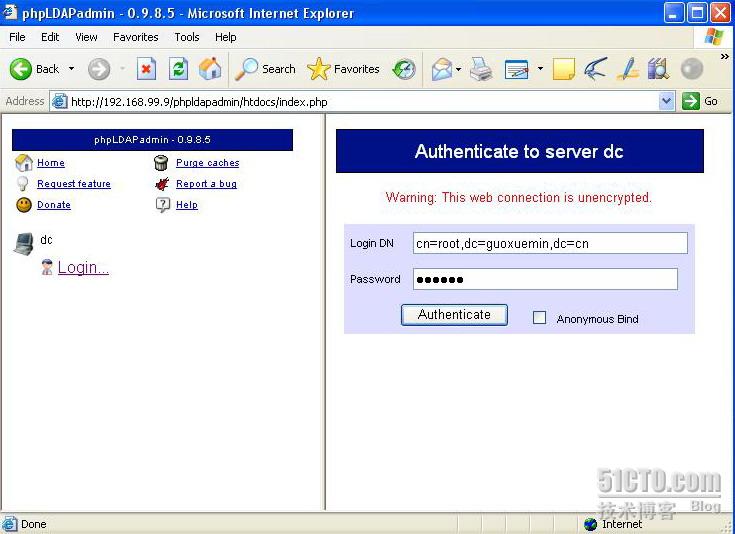Open the Help menu
The image size is (735, 534).
click(x=225, y=37)
